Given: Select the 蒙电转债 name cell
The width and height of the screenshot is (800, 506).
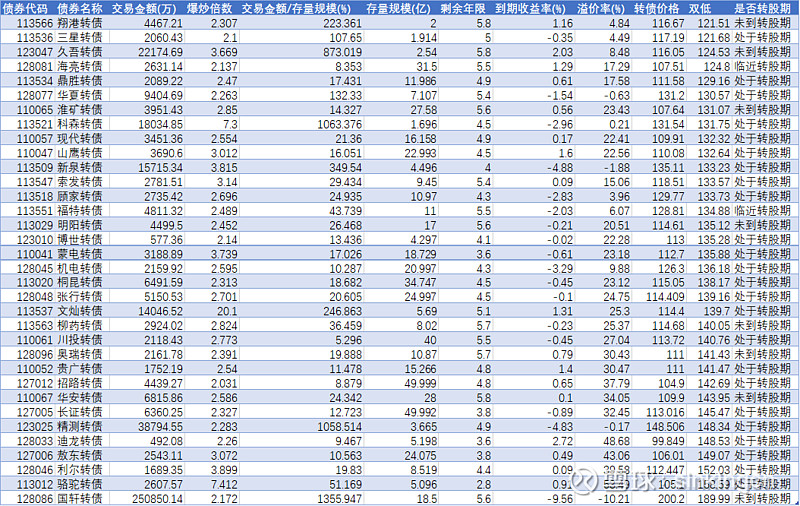Looking at the screenshot, I should pos(79,254).
